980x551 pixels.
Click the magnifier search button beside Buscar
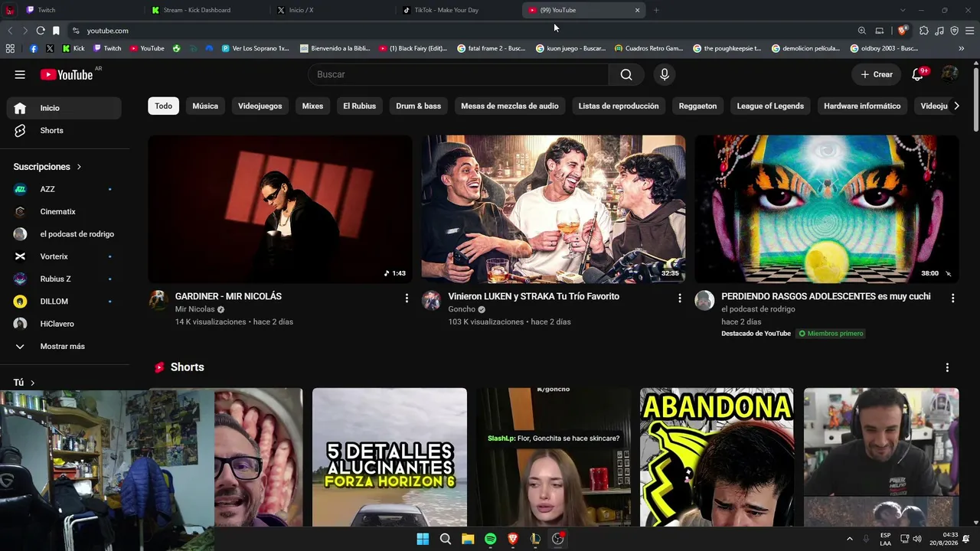[626, 74]
